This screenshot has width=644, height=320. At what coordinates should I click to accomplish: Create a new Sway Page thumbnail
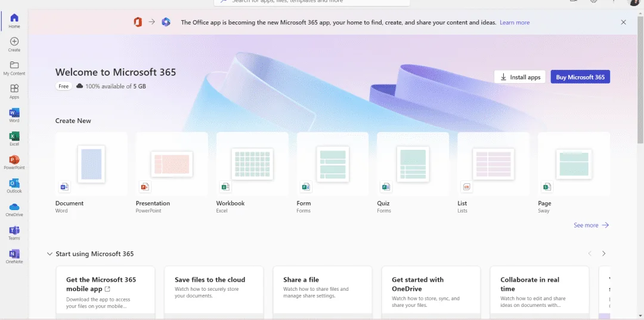pos(574,164)
